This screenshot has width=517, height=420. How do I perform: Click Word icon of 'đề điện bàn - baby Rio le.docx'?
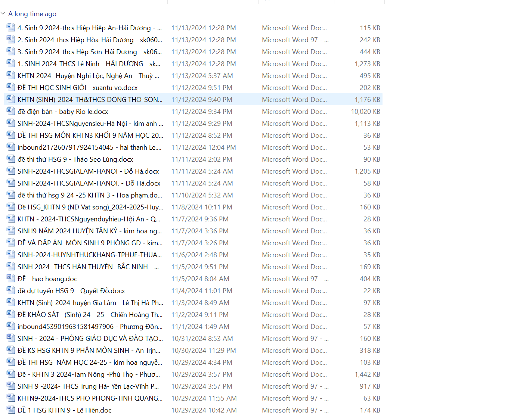point(11,111)
